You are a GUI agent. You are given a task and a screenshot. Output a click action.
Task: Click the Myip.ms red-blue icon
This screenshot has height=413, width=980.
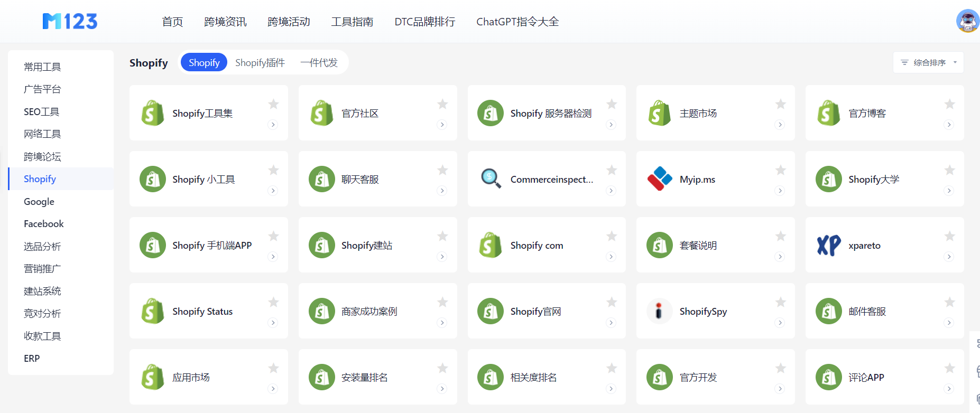[660, 179]
